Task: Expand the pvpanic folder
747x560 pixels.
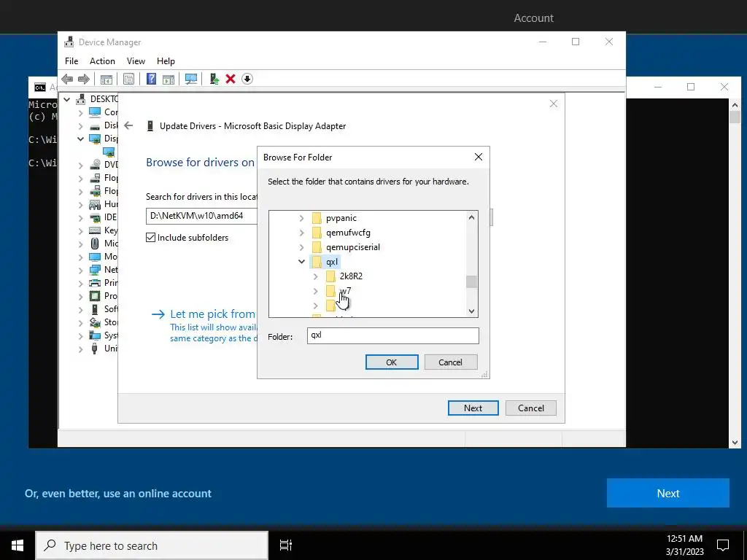Action: 301,218
